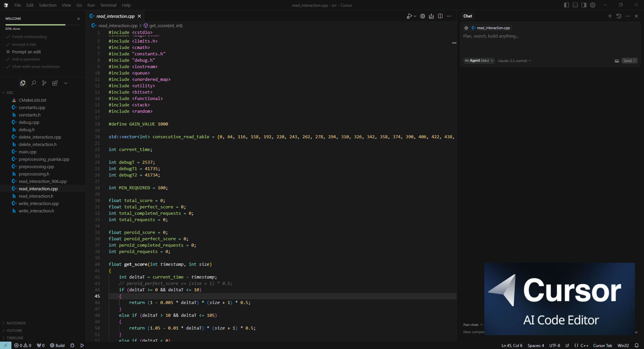Open claude-3.5-sonnet model dropdown

tap(514, 61)
